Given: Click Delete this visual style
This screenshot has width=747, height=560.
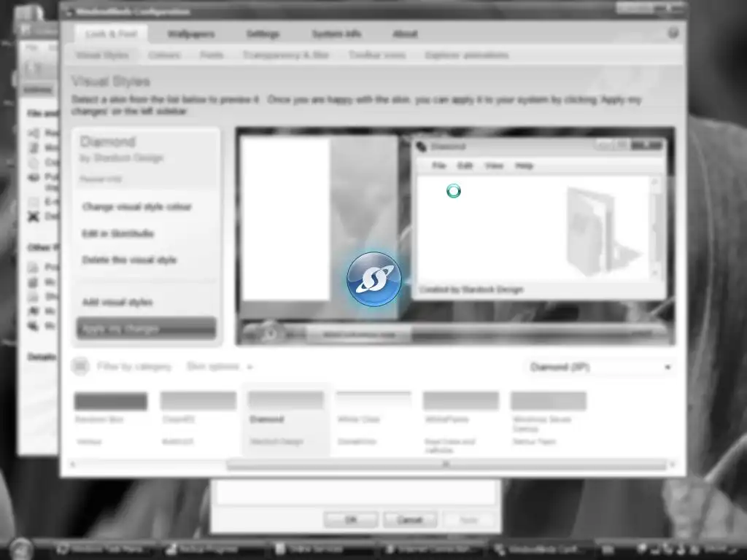Looking at the screenshot, I should 129,260.
